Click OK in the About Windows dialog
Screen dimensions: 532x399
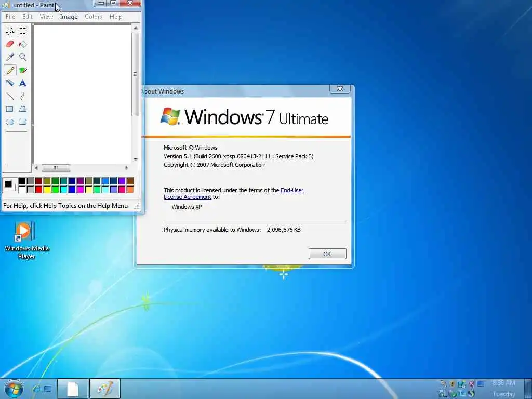[x=327, y=254]
